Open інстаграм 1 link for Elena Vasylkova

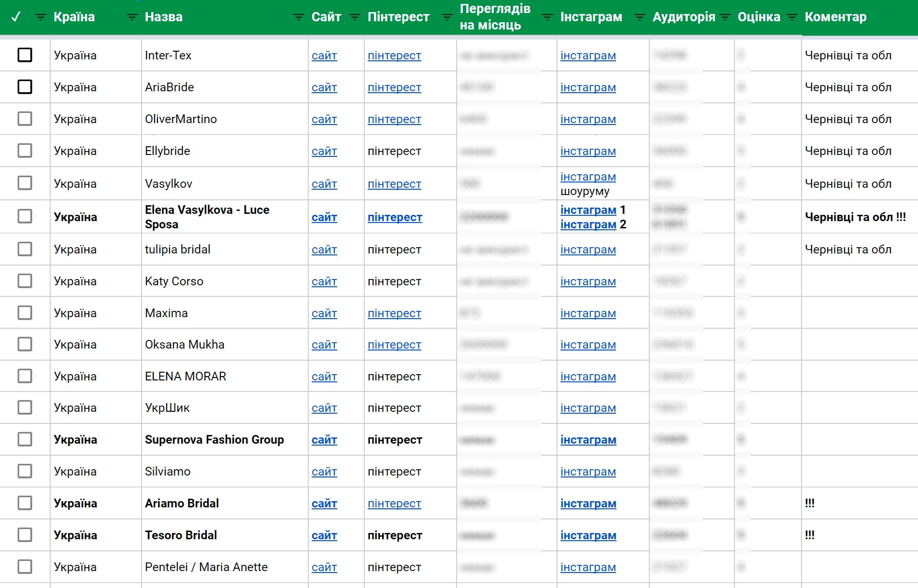pos(588,210)
